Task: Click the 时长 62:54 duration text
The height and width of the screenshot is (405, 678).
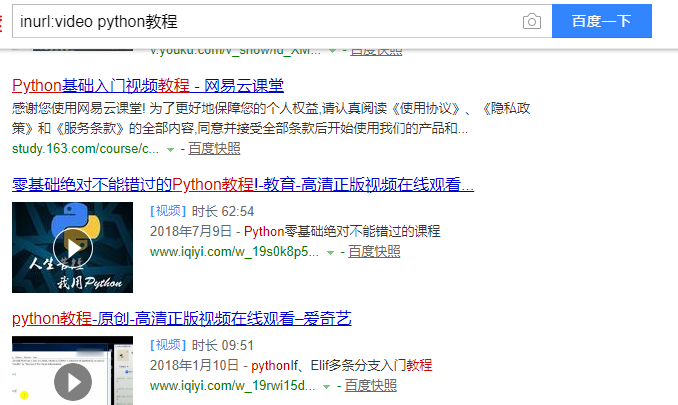Action: 223,211
